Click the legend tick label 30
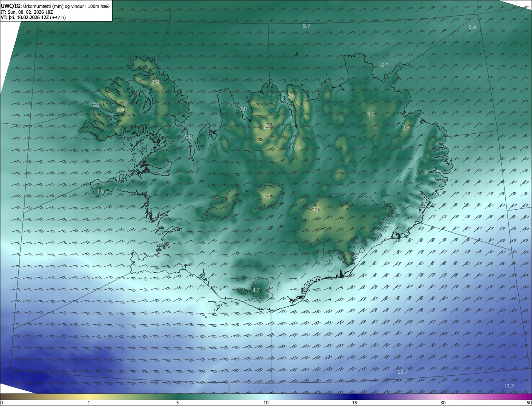 pyautogui.click(x=443, y=403)
